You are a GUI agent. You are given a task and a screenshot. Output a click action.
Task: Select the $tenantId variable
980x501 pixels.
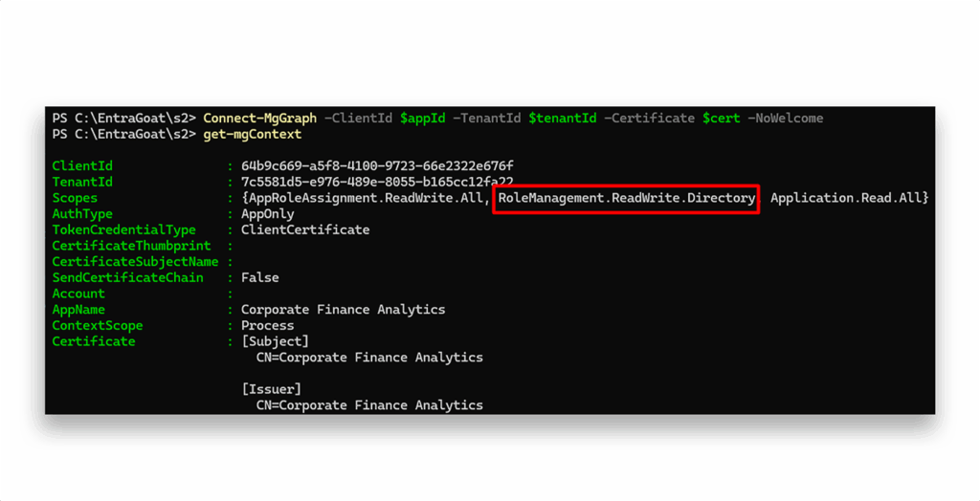[563, 118]
